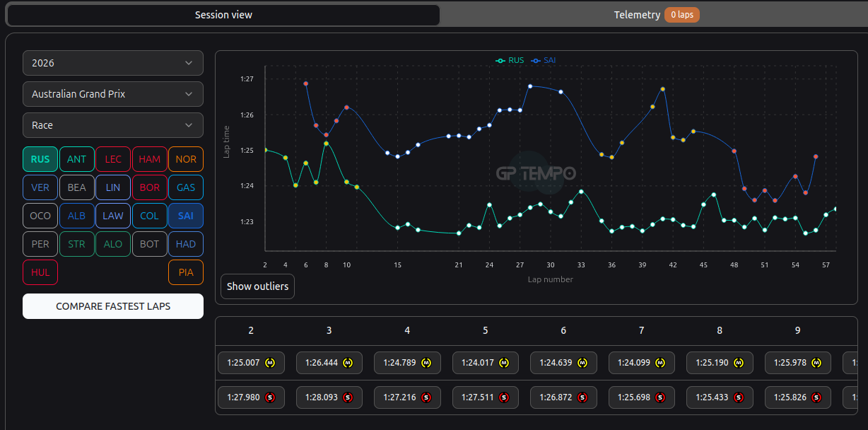Click medium tyre icon on lap 2 time 1:25.007
The height and width of the screenshot is (430, 868).
[x=270, y=363]
